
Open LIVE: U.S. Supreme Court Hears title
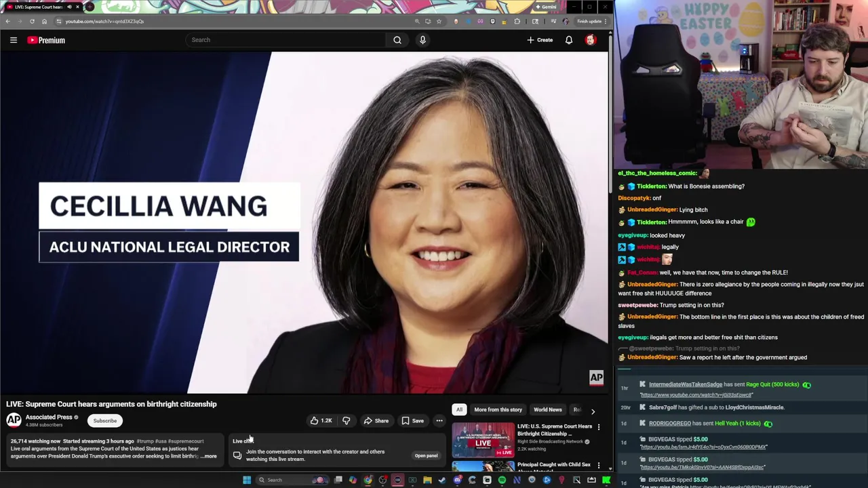(555, 430)
